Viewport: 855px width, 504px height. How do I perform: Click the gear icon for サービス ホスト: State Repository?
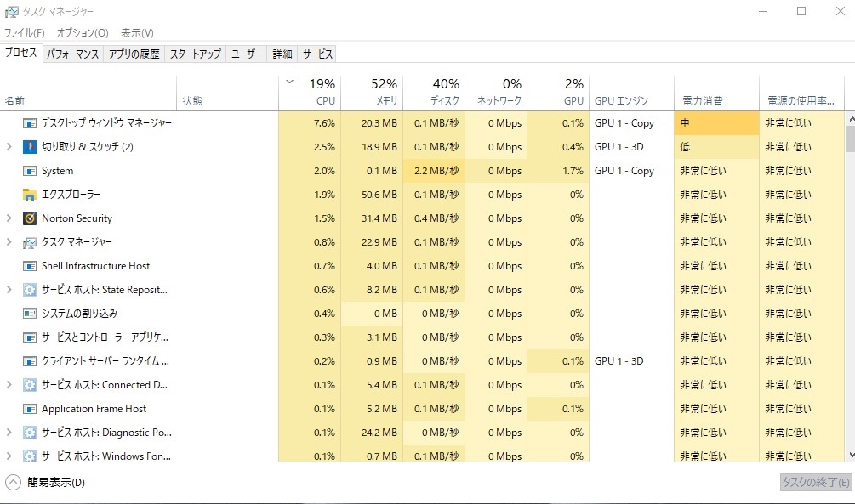[30, 290]
